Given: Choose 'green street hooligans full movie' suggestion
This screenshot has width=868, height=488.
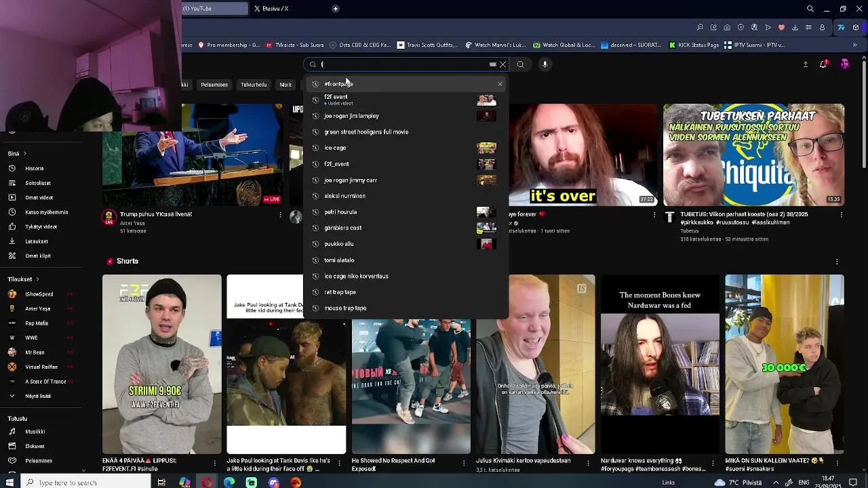Looking at the screenshot, I should [406, 132].
